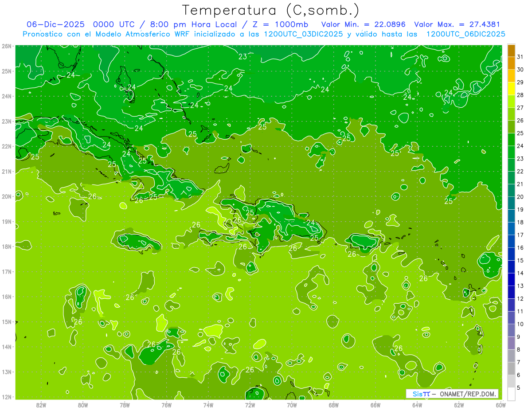The width and height of the screenshot is (532, 411).
Task: Click the "0000 UTC" time label
Action: click(113, 24)
